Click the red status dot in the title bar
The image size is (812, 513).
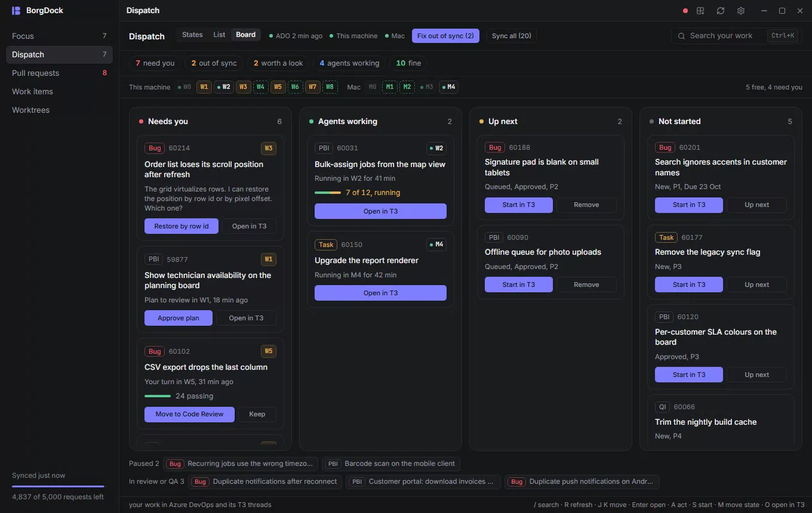685,11
